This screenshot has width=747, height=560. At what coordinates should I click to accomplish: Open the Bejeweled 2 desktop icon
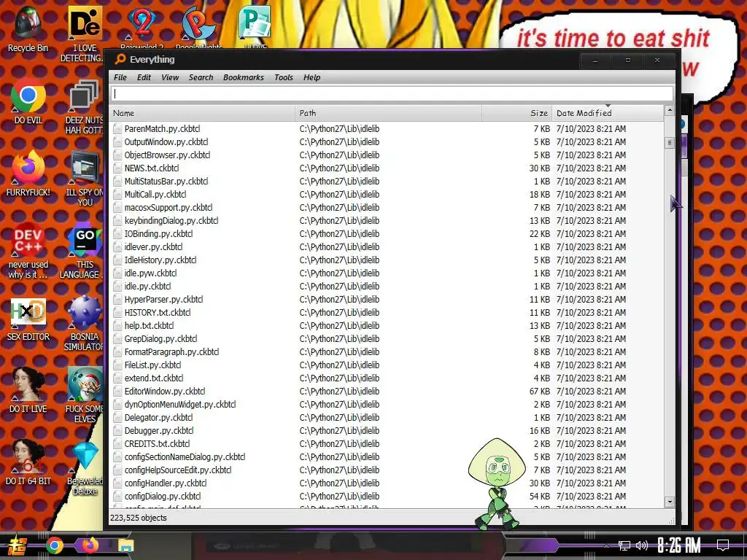(142, 26)
